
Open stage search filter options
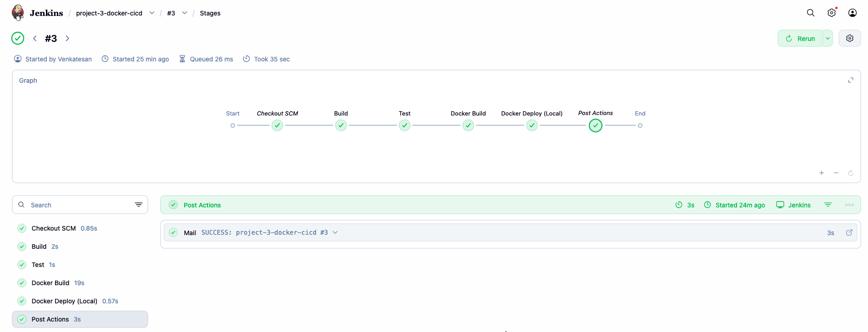click(x=139, y=205)
